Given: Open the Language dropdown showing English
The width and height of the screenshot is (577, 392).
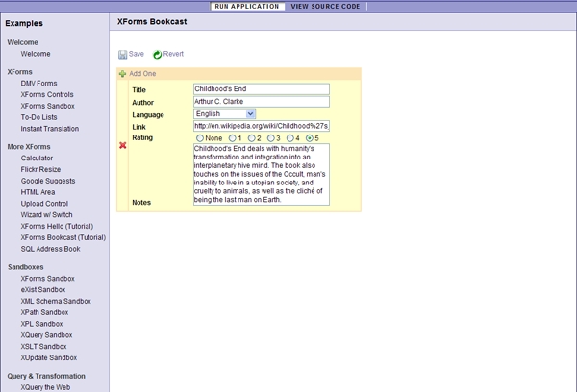Looking at the screenshot, I should tap(224, 114).
